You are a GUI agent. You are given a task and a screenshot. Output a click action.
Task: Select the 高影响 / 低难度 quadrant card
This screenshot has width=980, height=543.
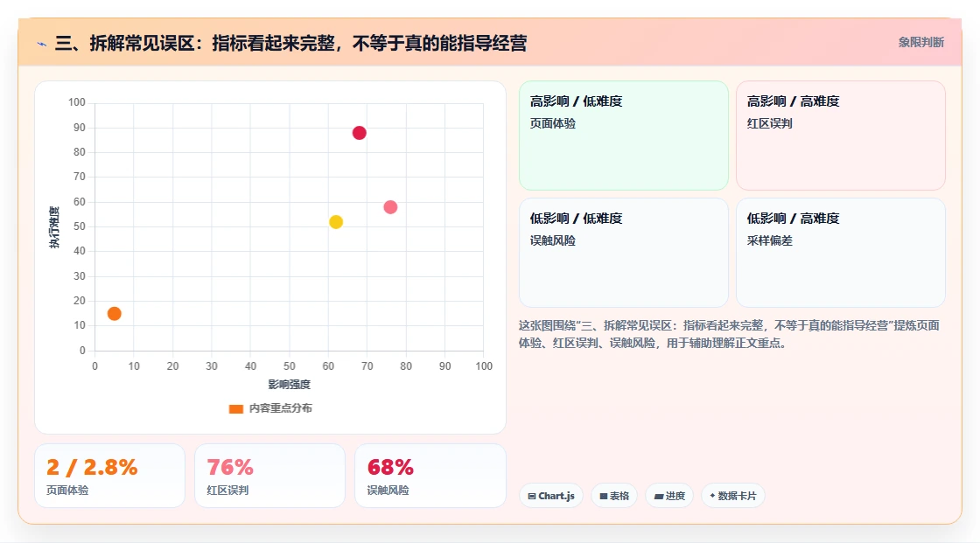pyautogui.click(x=624, y=136)
